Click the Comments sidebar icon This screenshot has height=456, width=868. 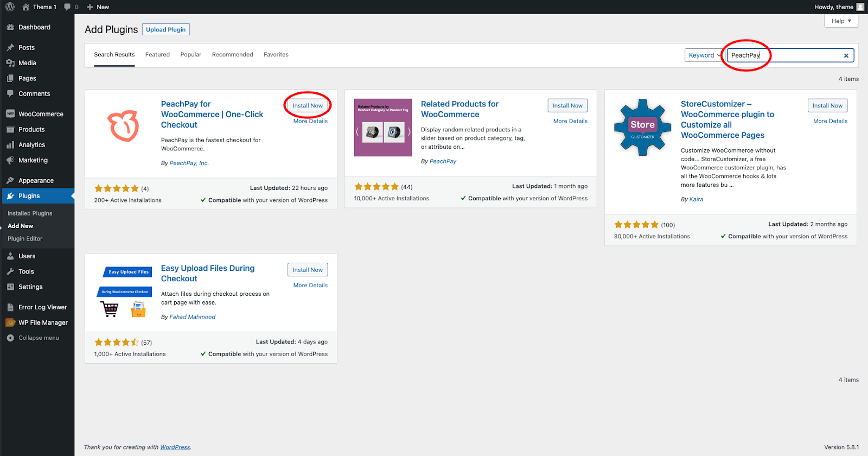coord(10,93)
